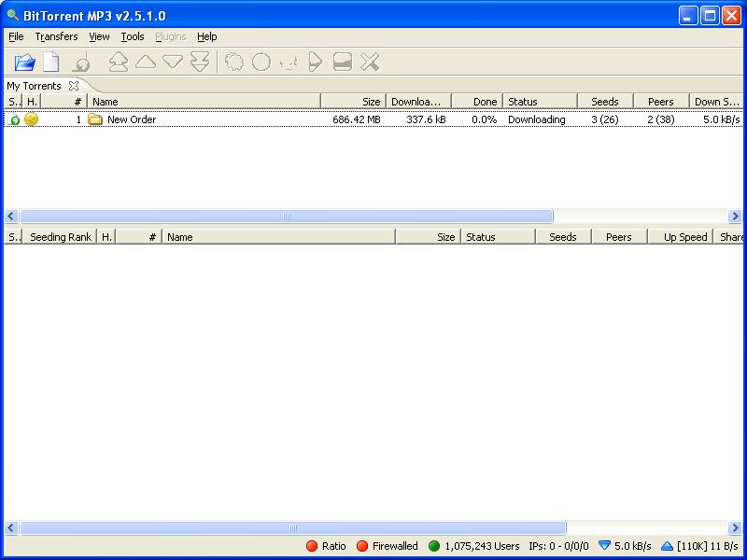Open the View menu

coord(99,36)
